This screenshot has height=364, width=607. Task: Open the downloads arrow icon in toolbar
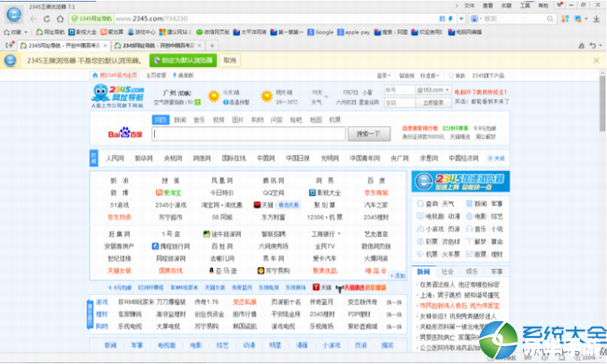[x=597, y=19]
